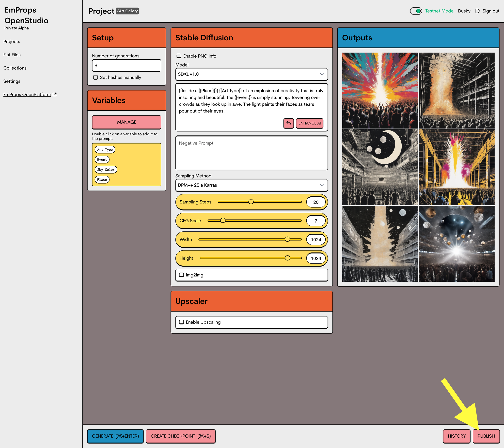The image size is (504, 448).
Task: Click the EmProps OpenStudio logo title
Action: pyautogui.click(x=26, y=15)
